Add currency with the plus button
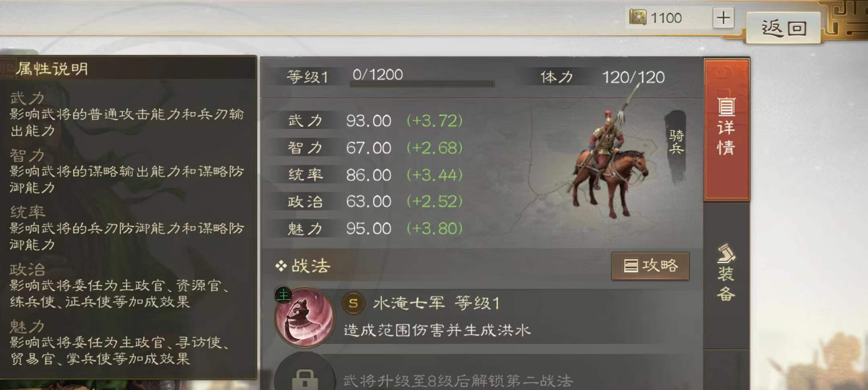 723,18
